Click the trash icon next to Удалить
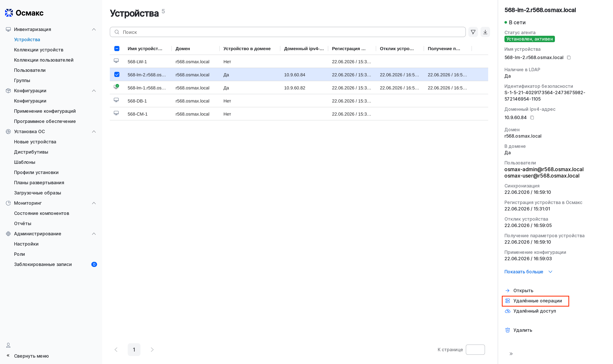The image size is (613, 364). (508, 330)
